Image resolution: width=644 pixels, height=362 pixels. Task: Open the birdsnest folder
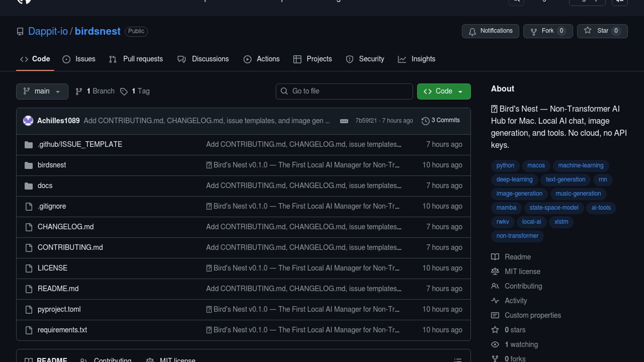click(x=52, y=165)
